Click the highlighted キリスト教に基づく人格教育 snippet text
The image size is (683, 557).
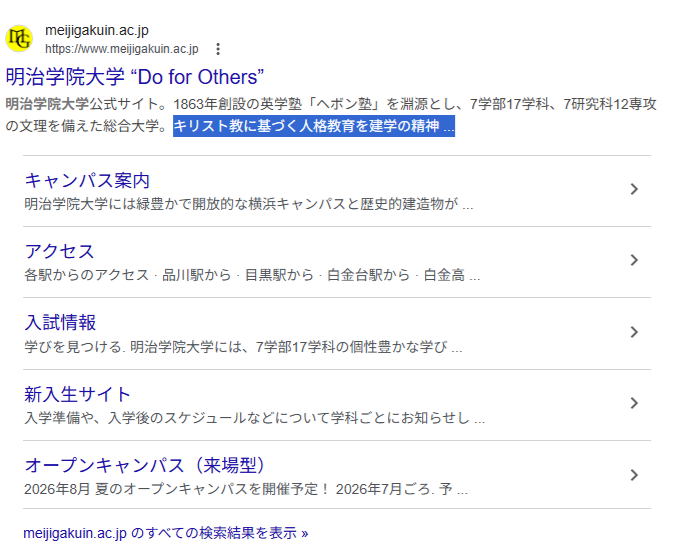[313, 126]
